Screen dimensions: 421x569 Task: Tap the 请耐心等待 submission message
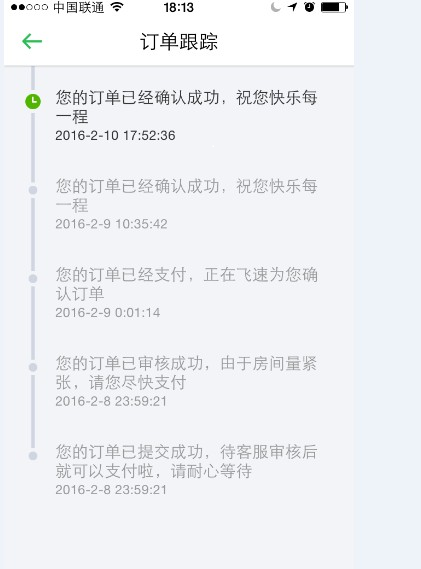(x=187, y=462)
